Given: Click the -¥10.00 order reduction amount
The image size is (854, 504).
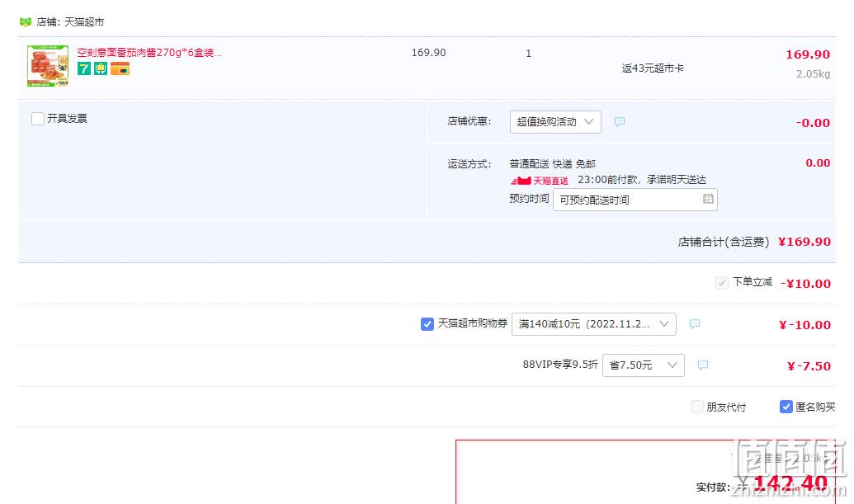Looking at the screenshot, I should point(805,284).
